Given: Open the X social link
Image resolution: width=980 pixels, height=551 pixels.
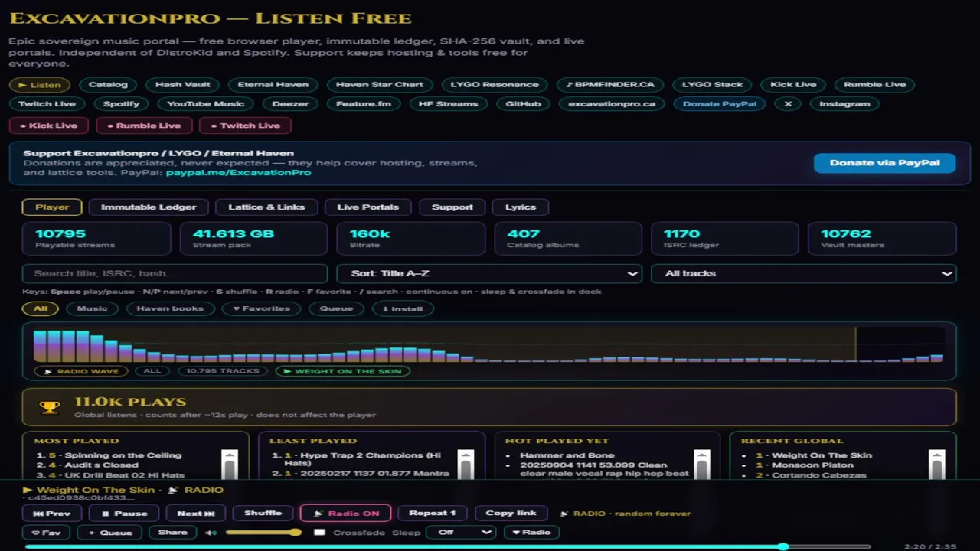Looking at the screenshot, I should pyautogui.click(x=788, y=104).
